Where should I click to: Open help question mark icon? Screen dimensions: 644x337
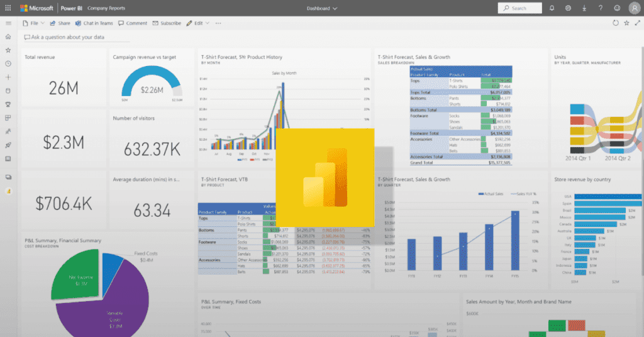[x=601, y=8]
